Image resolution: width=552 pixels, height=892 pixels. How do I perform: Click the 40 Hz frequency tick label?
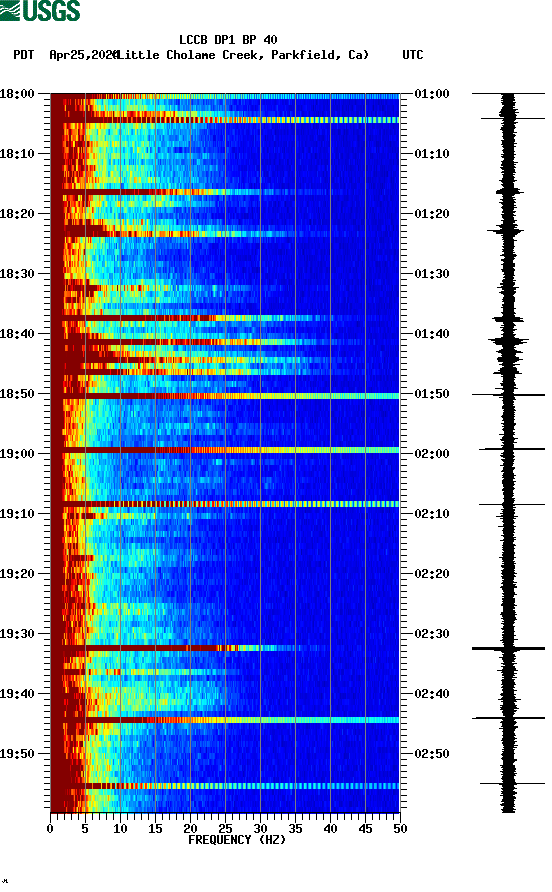330,829
